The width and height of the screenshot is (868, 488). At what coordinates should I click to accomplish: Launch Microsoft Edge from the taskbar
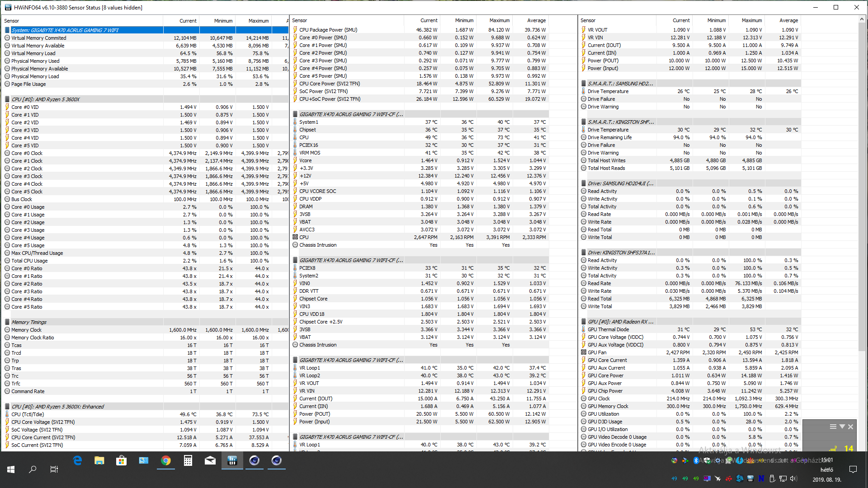tap(77, 460)
